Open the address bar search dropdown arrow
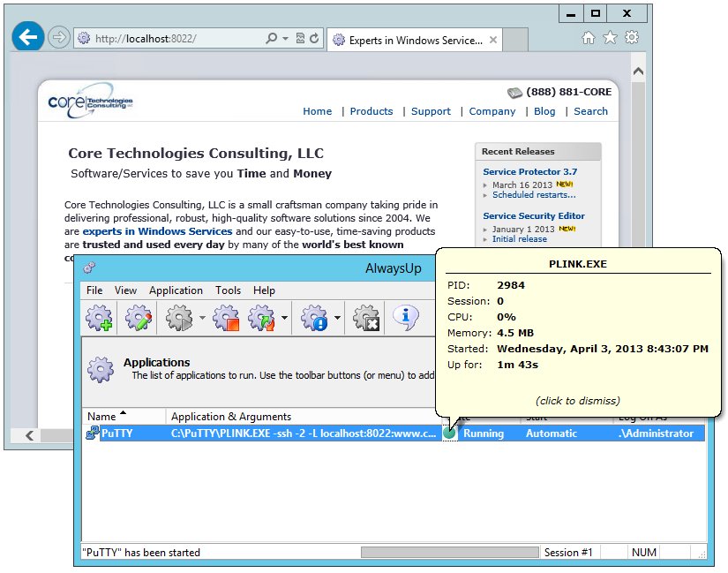This screenshot has width=728, height=573. (286, 39)
